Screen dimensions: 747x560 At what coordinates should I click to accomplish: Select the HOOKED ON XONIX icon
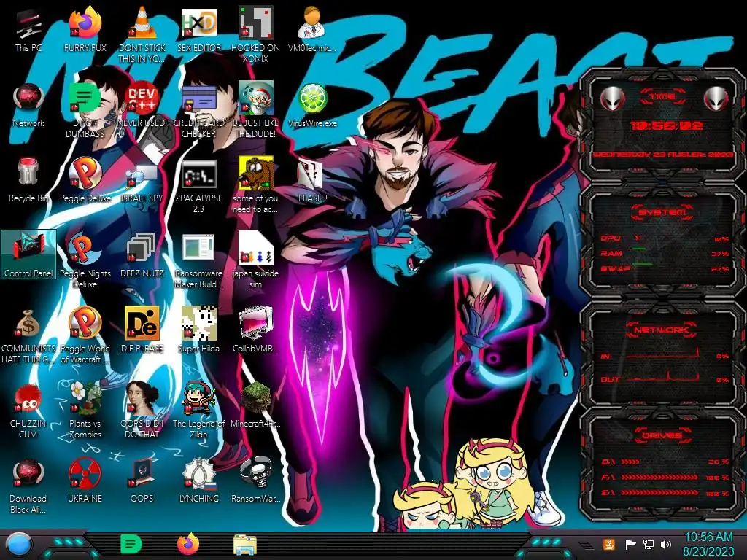255,35
